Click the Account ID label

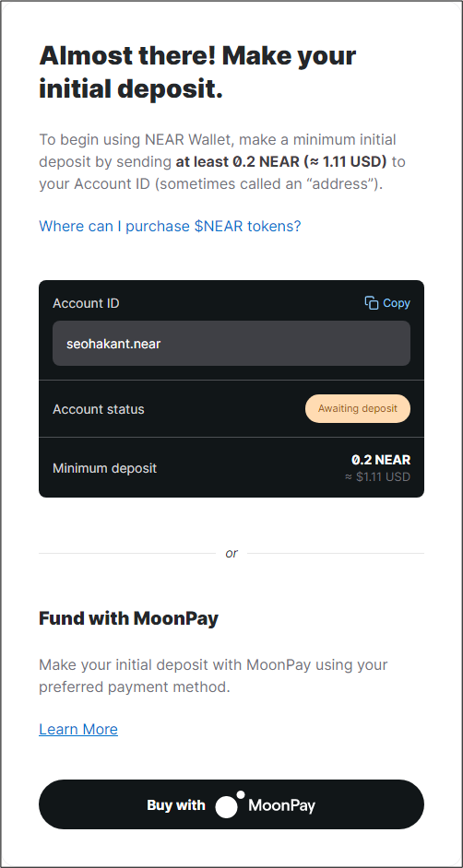point(86,303)
